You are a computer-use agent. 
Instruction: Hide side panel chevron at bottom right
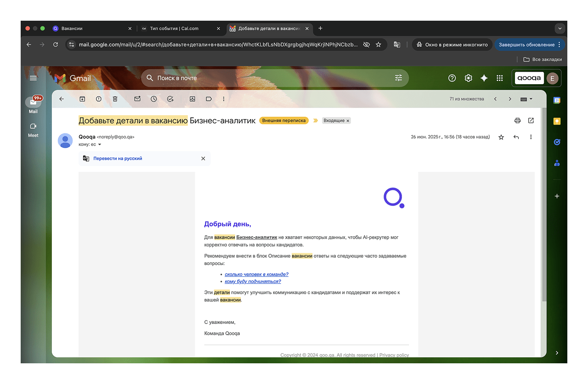tap(557, 353)
